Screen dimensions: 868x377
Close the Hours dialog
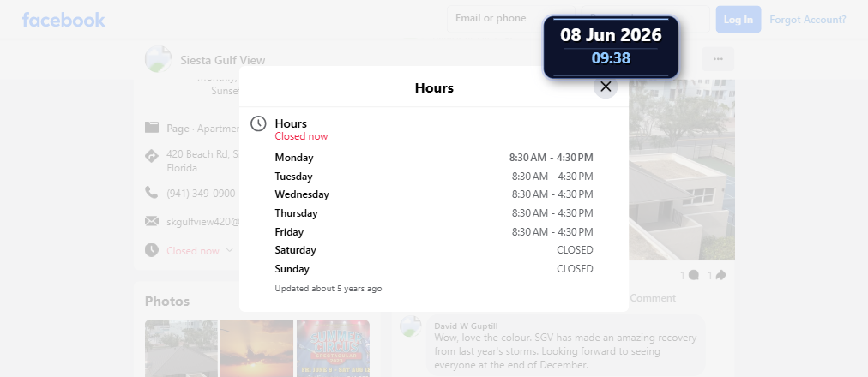tap(606, 87)
